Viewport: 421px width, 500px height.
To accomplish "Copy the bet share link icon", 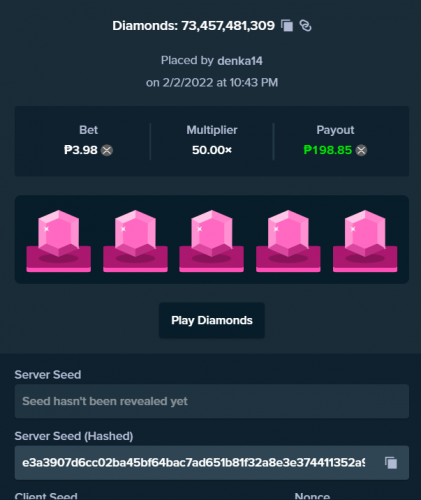I will click(x=305, y=26).
